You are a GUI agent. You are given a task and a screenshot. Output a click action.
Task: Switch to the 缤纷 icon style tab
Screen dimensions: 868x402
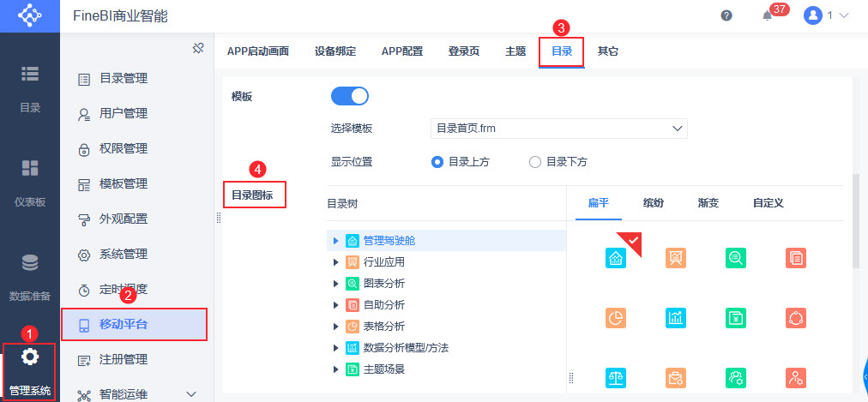click(654, 203)
